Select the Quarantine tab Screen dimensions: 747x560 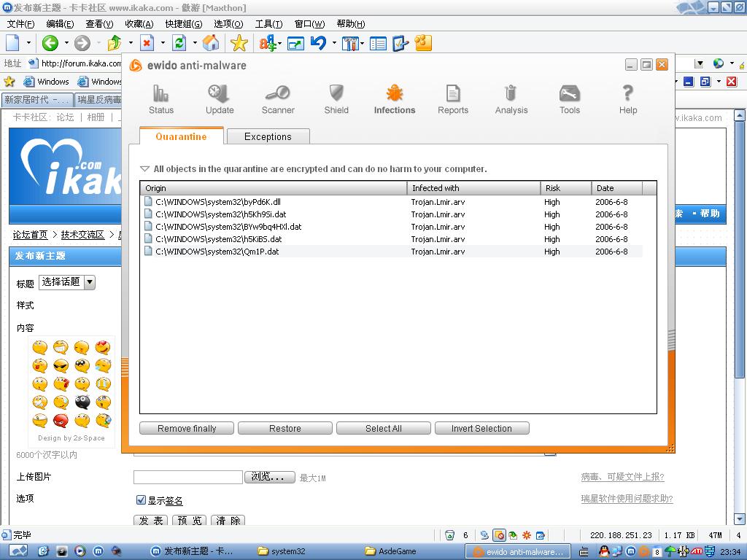181,136
